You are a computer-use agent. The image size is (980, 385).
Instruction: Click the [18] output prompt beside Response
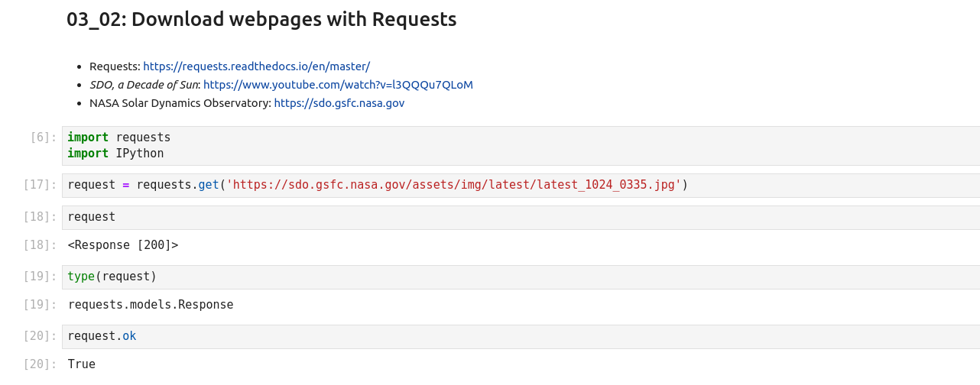(x=40, y=245)
